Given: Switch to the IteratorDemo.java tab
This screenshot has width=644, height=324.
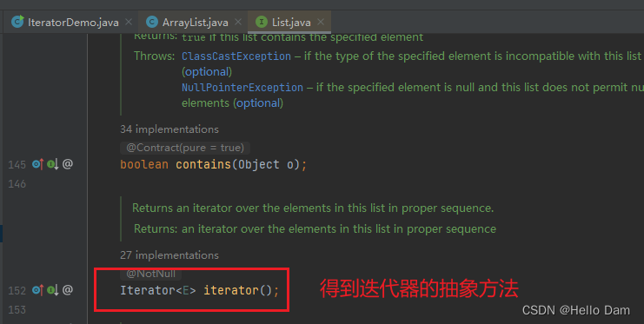Looking at the screenshot, I should (66, 23).
